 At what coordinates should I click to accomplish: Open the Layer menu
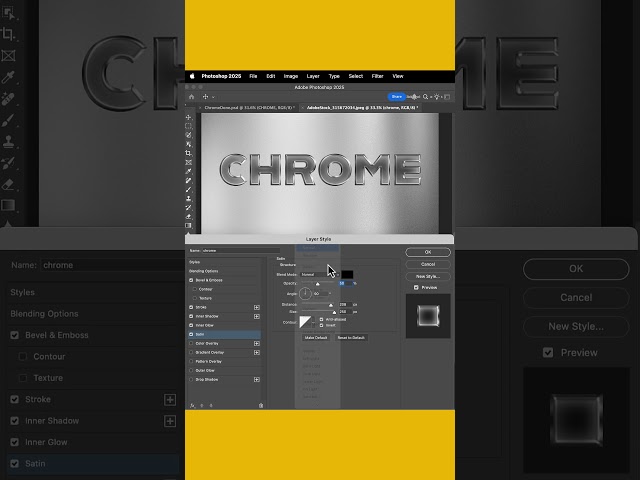pos(313,76)
